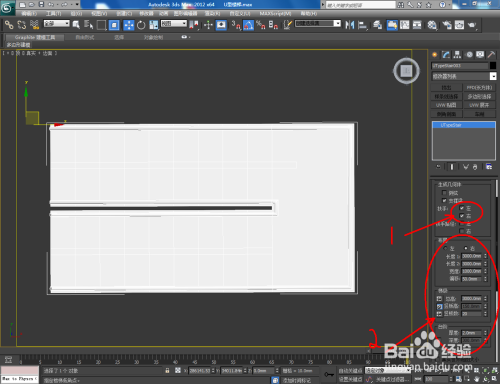Click the Bind to Space Warp icon
The height and width of the screenshot is (384, 500).
tap(34, 25)
